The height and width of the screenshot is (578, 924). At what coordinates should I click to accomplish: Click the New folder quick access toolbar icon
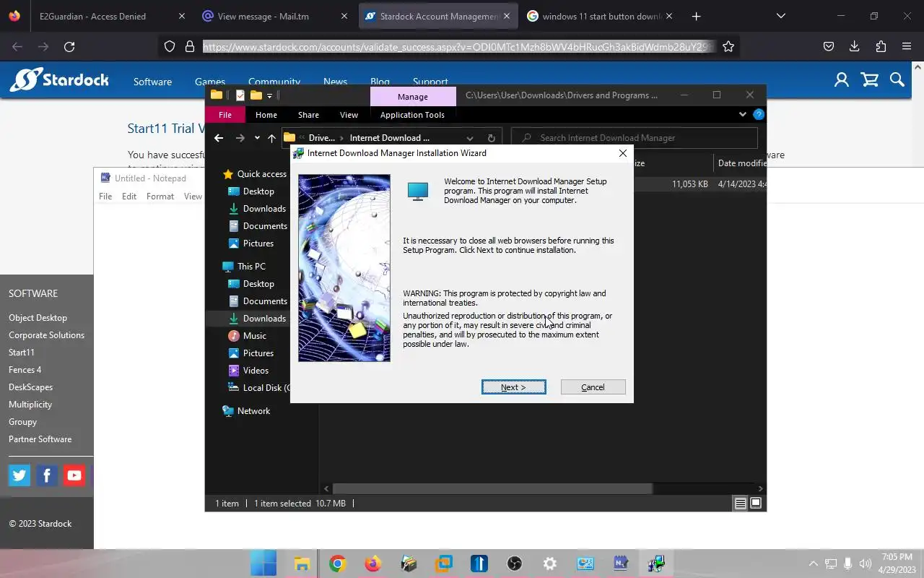coord(256,95)
